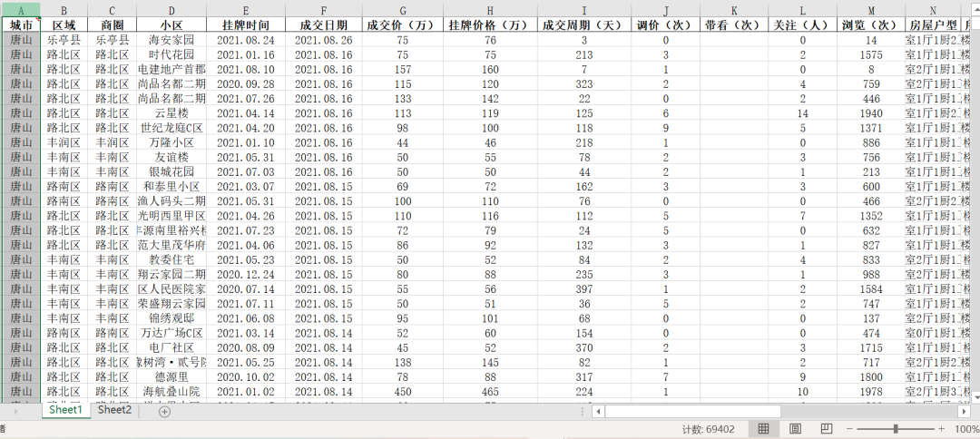The width and height of the screenshot is (980, 439).
Task: Select column E header
Action: coord(246,10)
